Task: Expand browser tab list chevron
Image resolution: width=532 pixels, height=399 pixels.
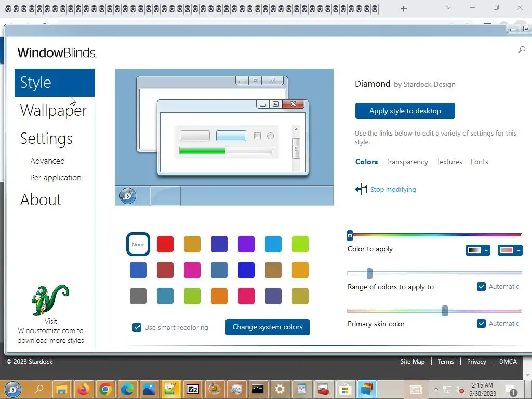Action: click(x=448, y=7)
